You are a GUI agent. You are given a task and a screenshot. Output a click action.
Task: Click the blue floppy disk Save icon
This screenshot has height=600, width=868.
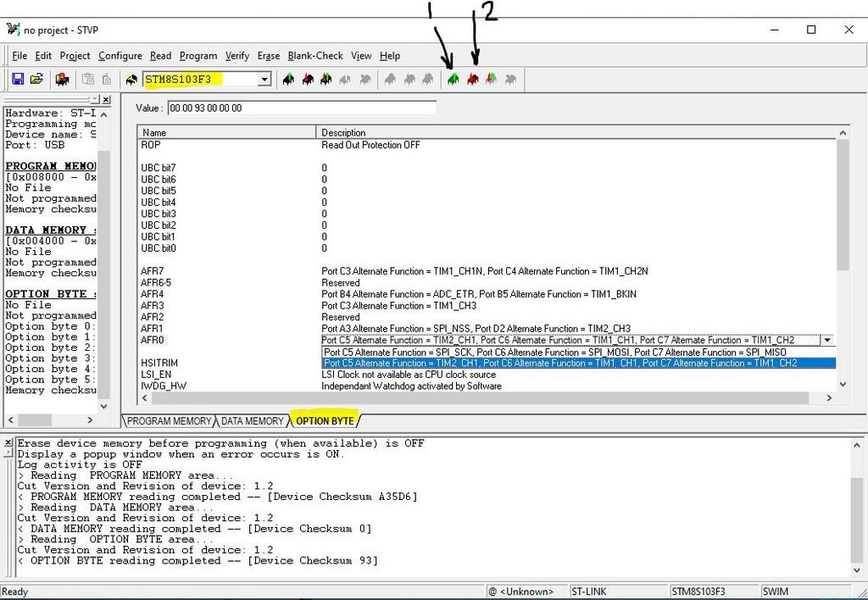point(18,80)
